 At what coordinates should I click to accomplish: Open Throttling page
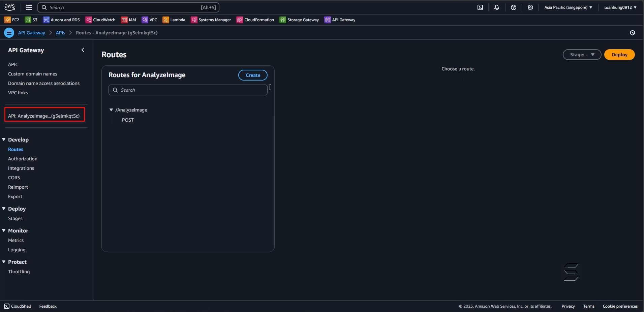pyautogui.click(x=19, y=272)
